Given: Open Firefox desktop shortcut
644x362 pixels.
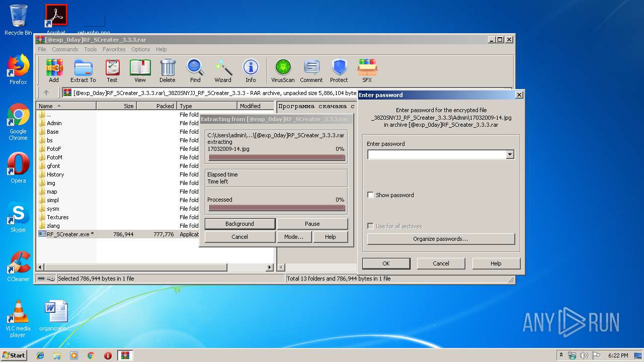Looking at the screenshot, I should [18, 69].
